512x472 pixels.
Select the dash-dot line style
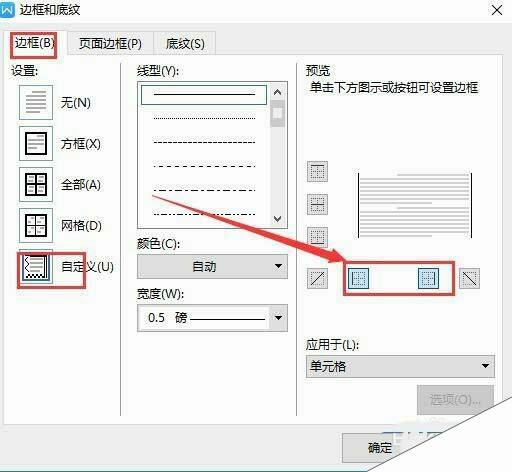pos(204,190)
